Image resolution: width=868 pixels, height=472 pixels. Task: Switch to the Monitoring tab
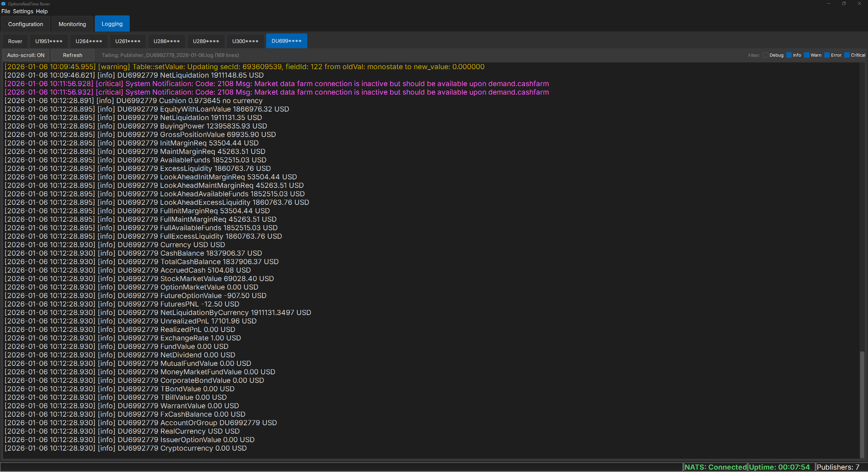(x=72, y=24)
